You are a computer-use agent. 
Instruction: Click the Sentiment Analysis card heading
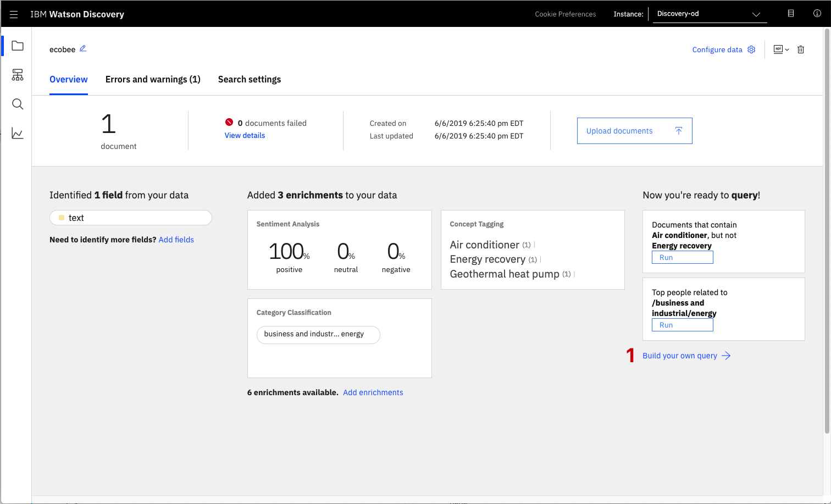tap(288, 224)
